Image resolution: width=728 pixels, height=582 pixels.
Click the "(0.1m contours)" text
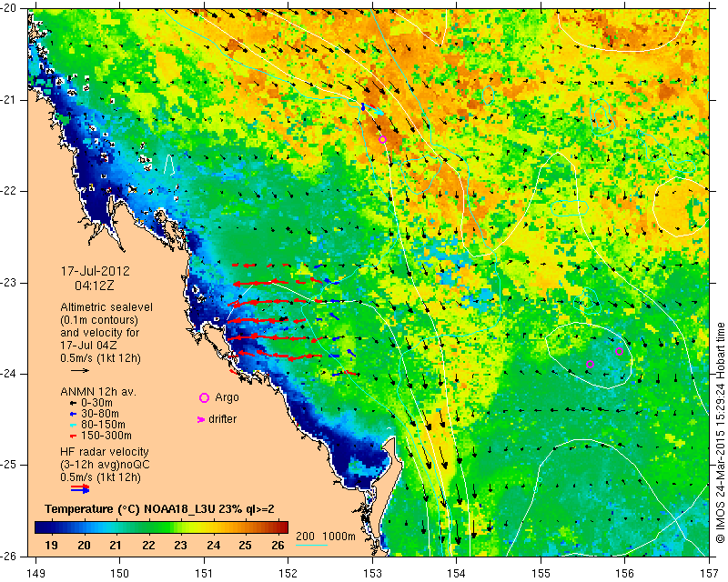(99, 320)
